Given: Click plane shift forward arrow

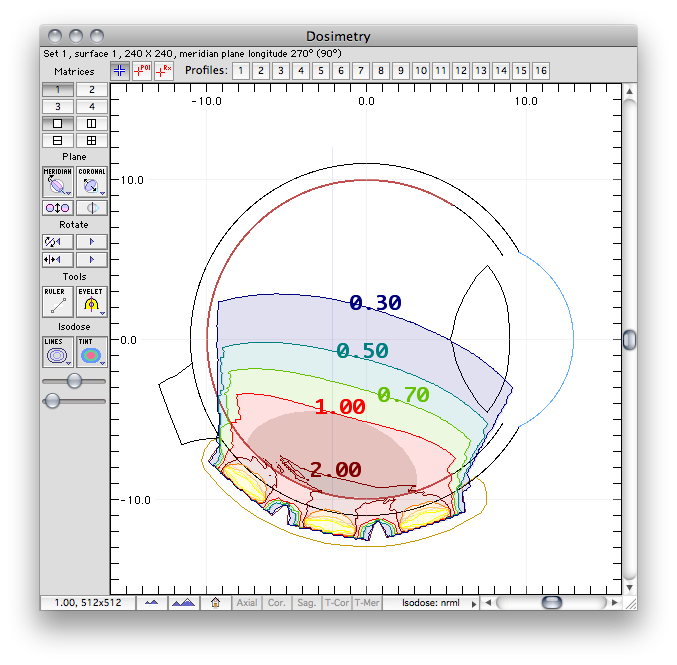Looking at the screenshot, I should [92, 260].
